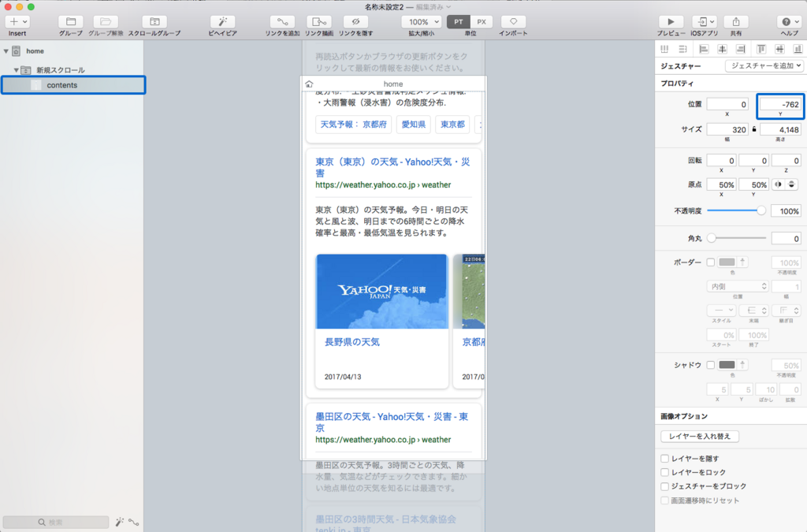
Task: Click the グループ (Group) toolbar icon
Action: point(70,21)
